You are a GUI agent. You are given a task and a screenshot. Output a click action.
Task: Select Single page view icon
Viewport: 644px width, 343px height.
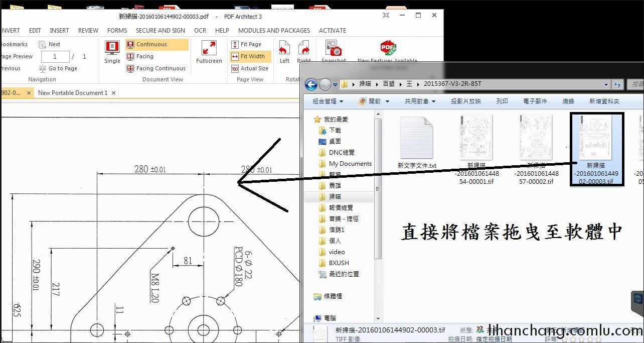coord(112,48)
